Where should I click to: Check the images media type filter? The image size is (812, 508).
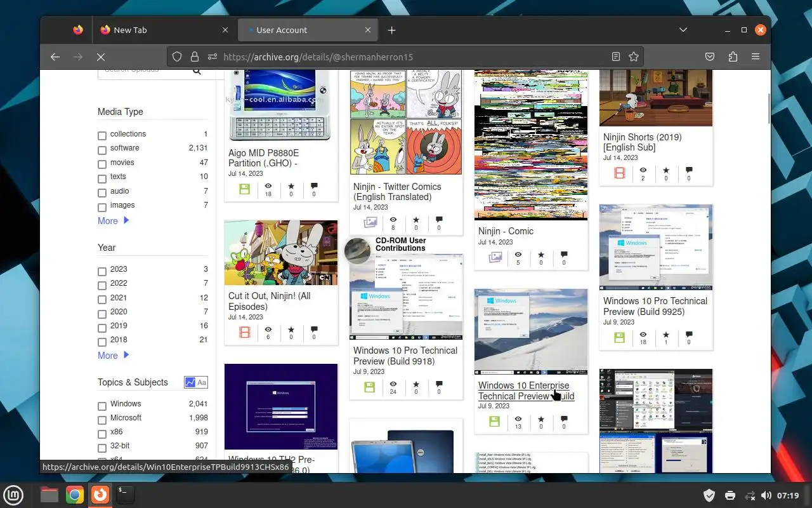102,208
